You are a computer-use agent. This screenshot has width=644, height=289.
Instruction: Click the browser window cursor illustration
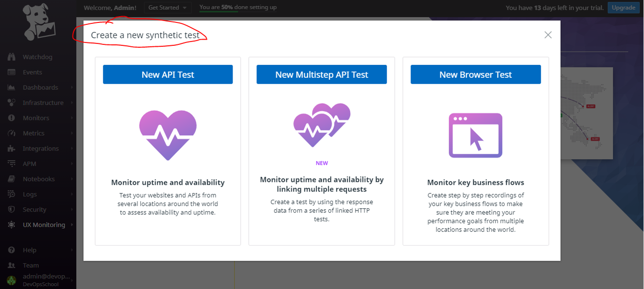(x=476, y=135)
